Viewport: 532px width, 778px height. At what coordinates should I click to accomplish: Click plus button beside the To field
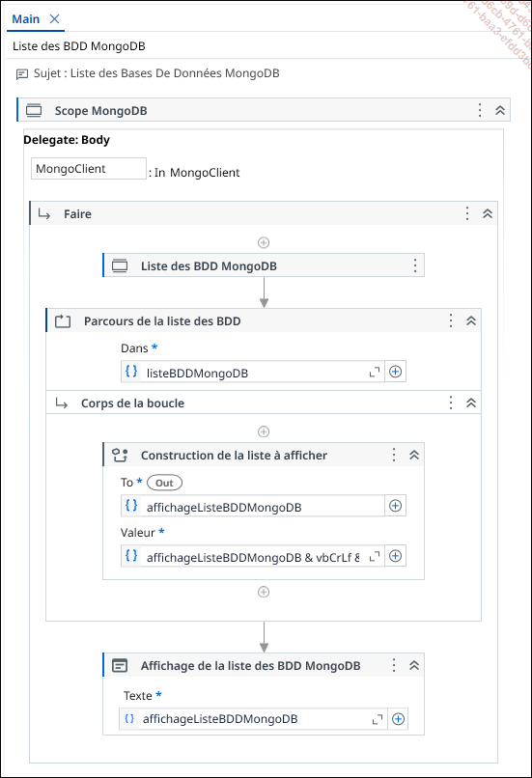pyautogui.click(x=396, y=506)
